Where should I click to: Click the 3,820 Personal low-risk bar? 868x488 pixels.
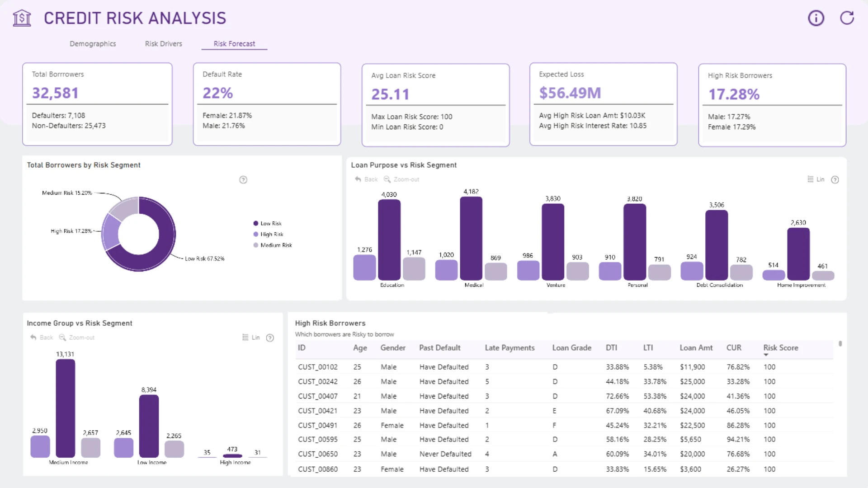click(635, 242)
